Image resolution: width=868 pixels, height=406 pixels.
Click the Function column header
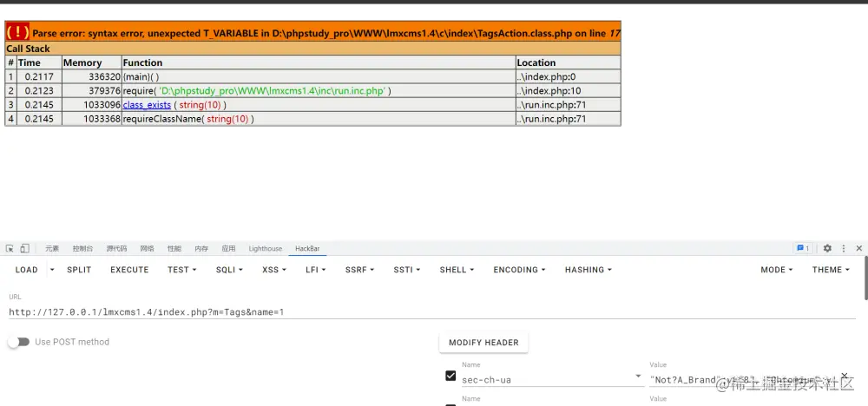(x=319, y=62)
